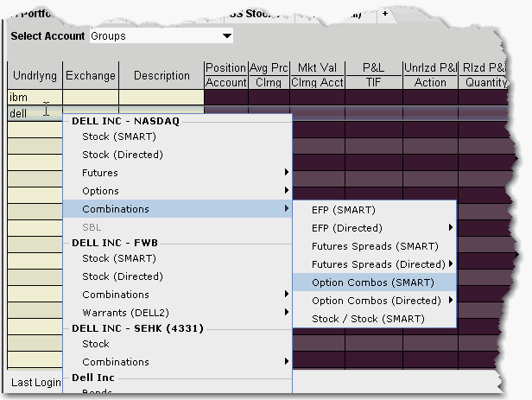The height and width of the screenshot is (400, 532).
Task: Select Stock (Directed) under DELL INC - NASDAQ
Action: [x=123, y=155]
